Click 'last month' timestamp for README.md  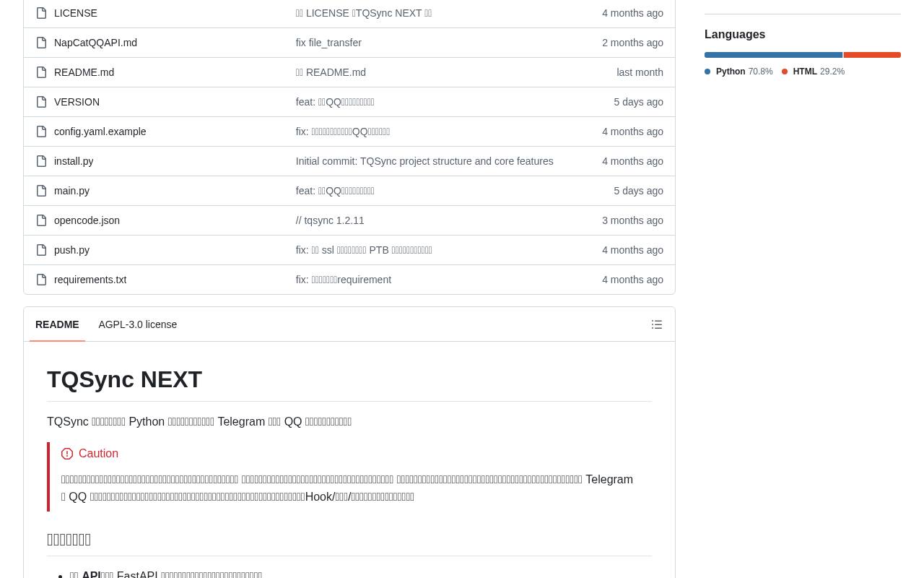pyautogui.click(x=640, y=72)
